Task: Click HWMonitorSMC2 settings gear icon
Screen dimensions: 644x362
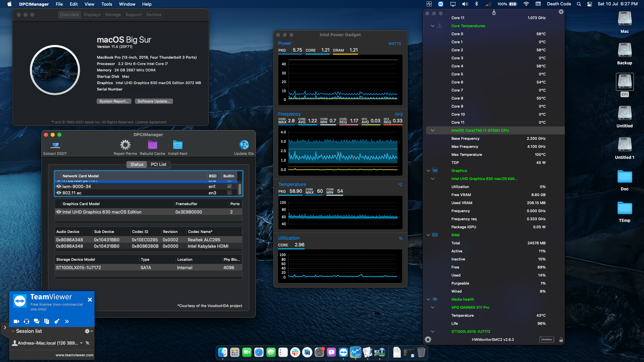Action: [x=428, y=340]
